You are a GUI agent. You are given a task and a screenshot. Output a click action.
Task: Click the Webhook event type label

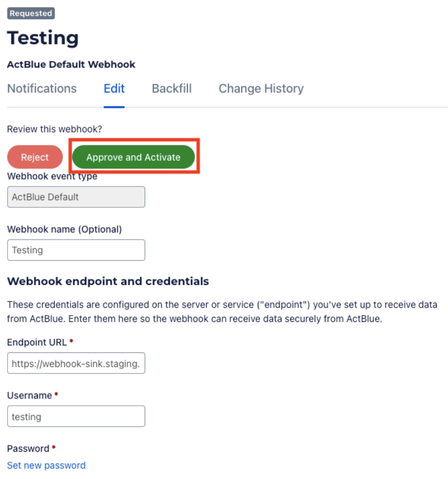tap(52, 177)
